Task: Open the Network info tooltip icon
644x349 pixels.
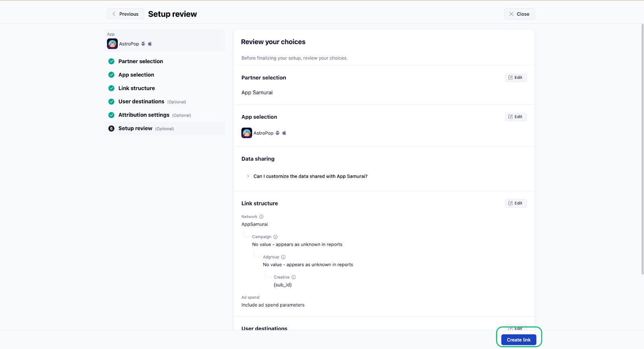Action: (261, 217)
